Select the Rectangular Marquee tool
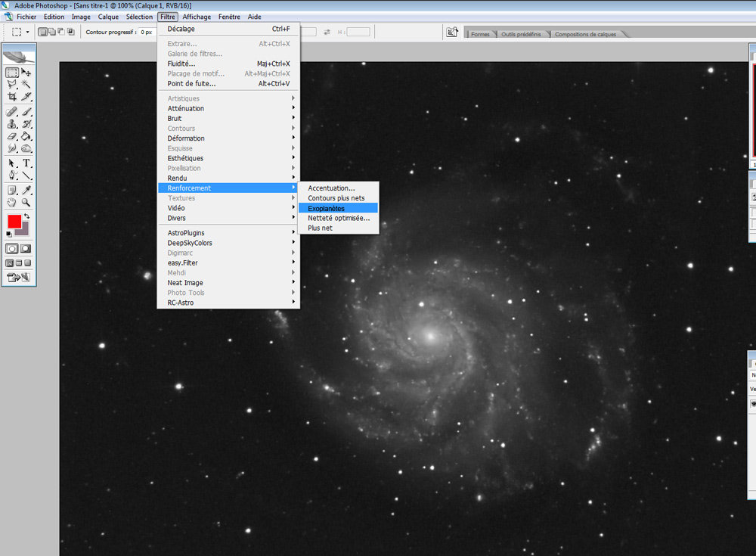Viewport: 756px width, 556px height. click(12, 73)
